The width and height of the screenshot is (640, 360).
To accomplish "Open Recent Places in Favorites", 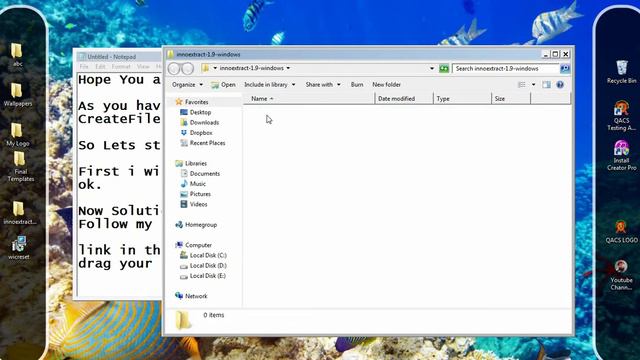I will point(203,143).
